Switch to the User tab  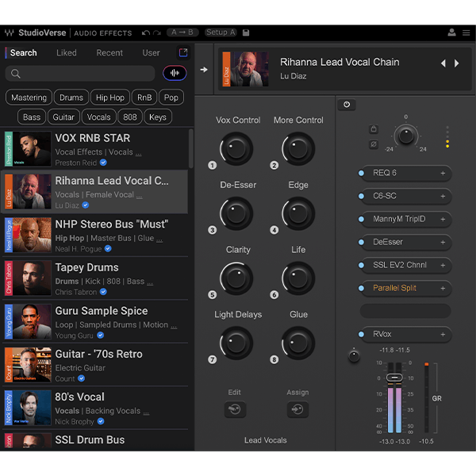click(x=151, y=53)
